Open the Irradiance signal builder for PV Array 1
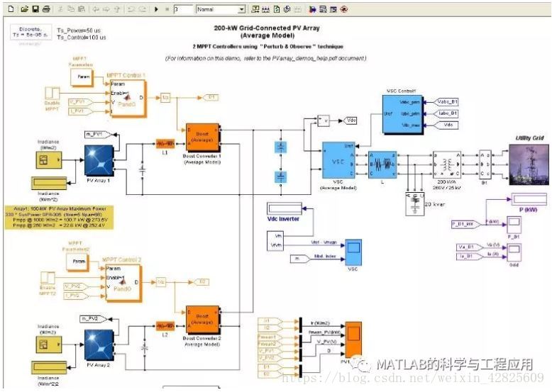552x392 pixels. pyautogui.click(x=48, y=160)
